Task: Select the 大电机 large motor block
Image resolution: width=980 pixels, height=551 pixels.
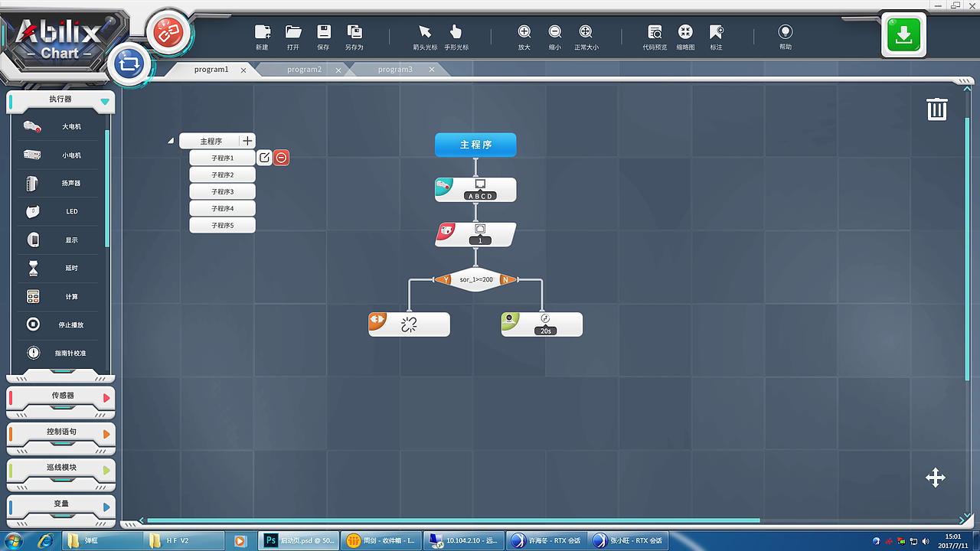Action: 58,126
